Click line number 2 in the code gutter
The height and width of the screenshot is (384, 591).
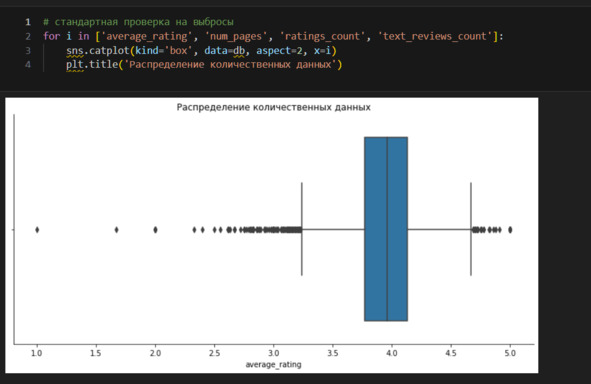pos(28,36)
